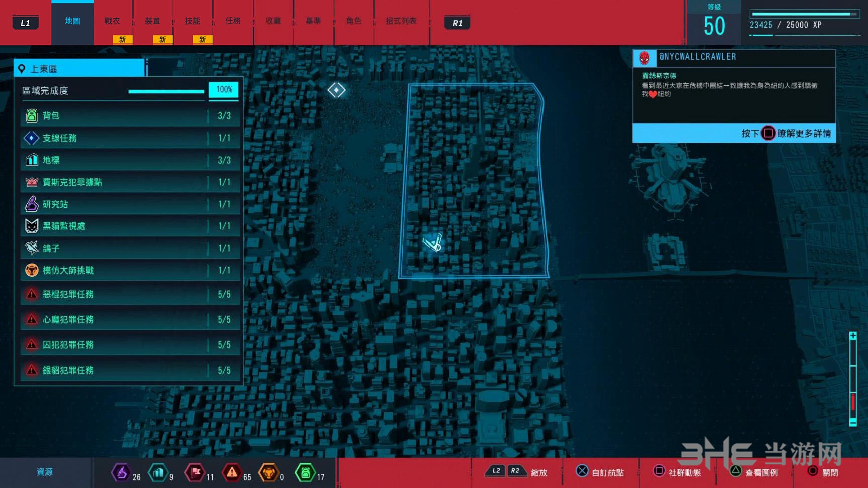Viewport: 868px width, 488px height.
Task: Click the 銀貂犯罪任務 count 5/5
Action: [224, 370]
